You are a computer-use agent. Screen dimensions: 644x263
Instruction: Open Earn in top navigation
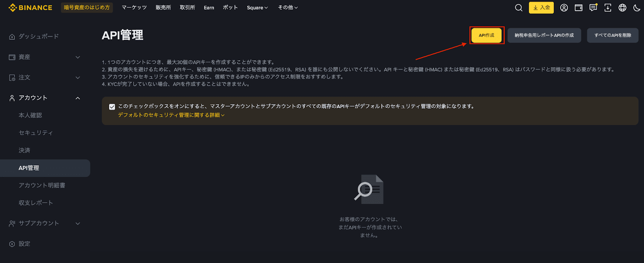(209, 8)
